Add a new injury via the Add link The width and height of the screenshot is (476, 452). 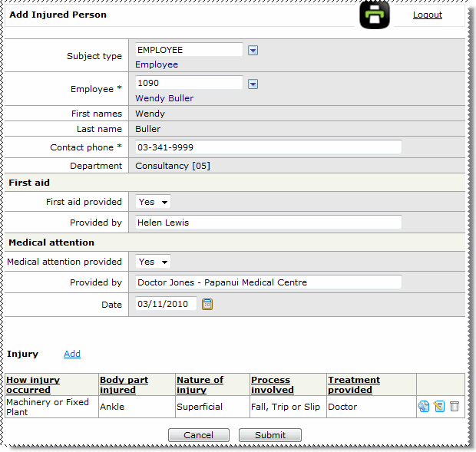(72, 354)
